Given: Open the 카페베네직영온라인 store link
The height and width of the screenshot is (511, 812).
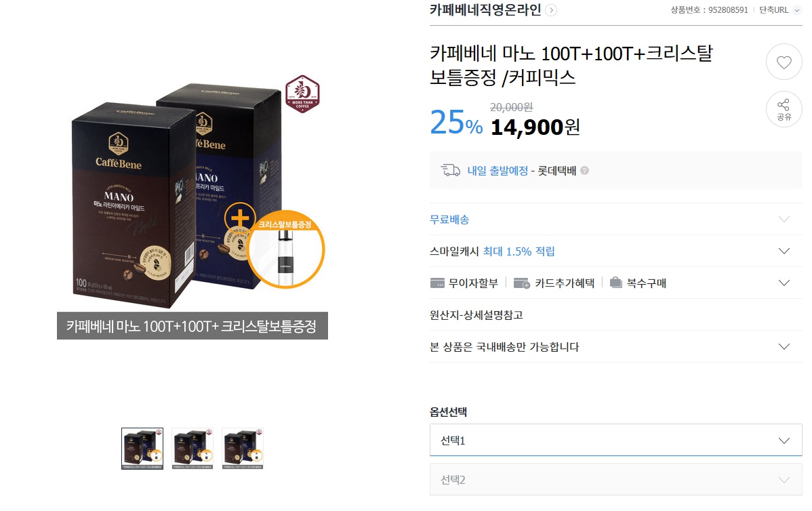Looking at the screenshot, I should click(x=485, y=10).
